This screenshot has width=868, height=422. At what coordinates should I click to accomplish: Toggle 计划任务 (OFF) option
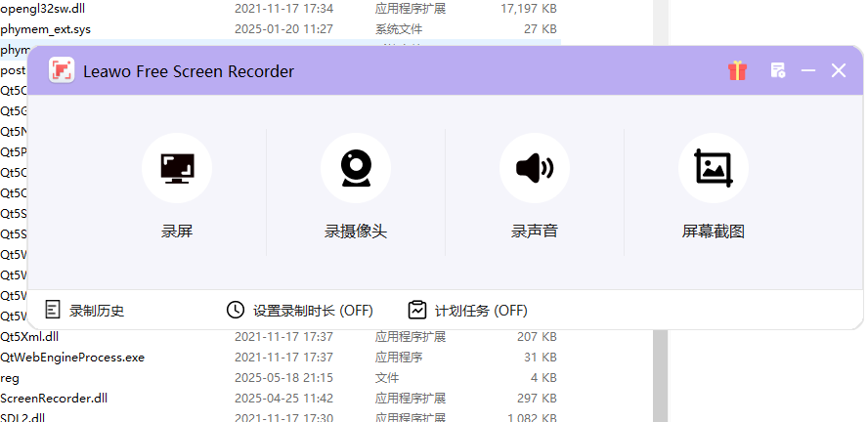(x=481, y=311)
